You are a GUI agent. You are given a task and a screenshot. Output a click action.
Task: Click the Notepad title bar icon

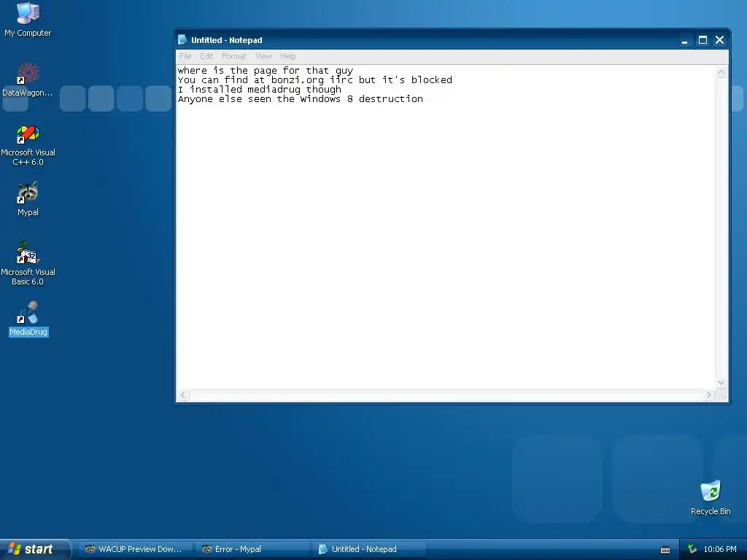182,39
